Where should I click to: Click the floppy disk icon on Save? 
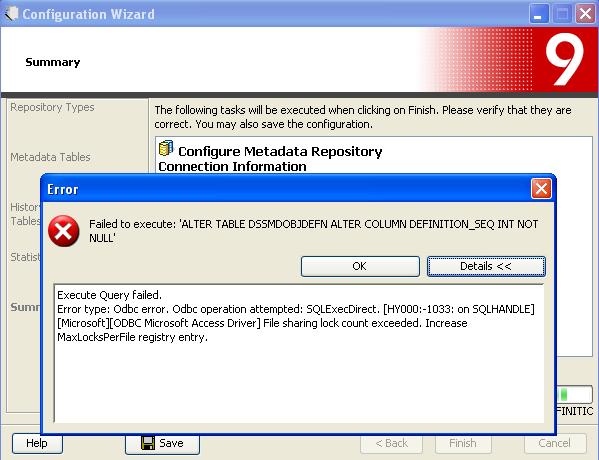pos(148,443)
